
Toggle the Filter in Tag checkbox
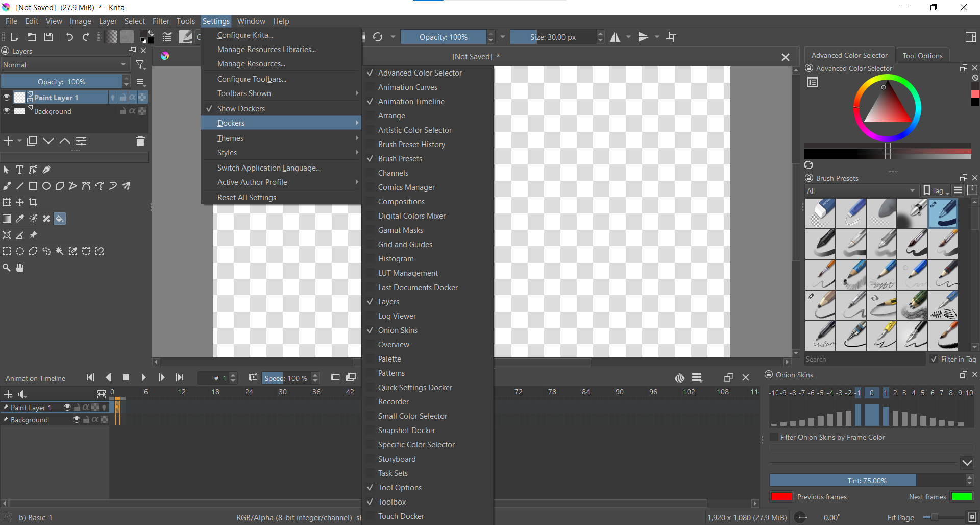934,359
